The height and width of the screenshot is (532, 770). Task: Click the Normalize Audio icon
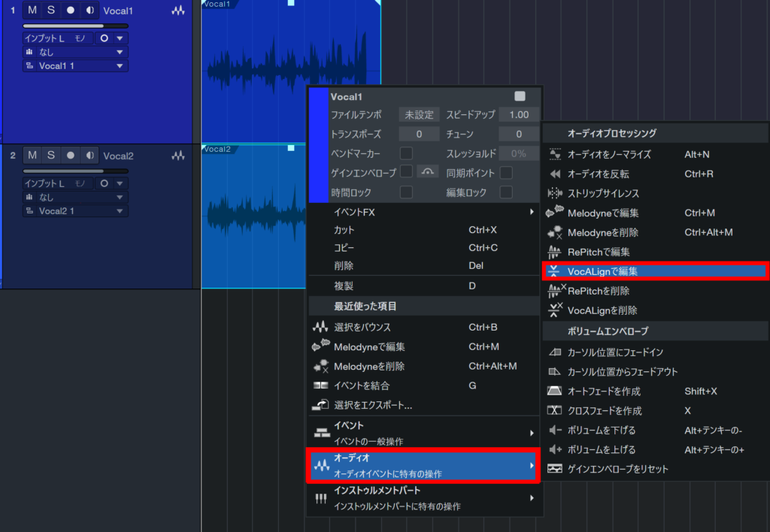(555, 154)
